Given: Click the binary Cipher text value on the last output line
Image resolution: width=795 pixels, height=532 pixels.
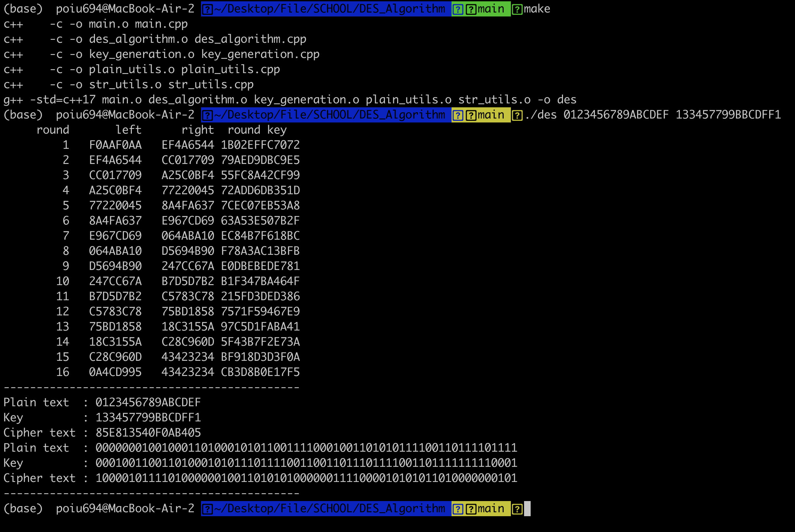Looking at the screenshot, I should click(x=306, y=478).
